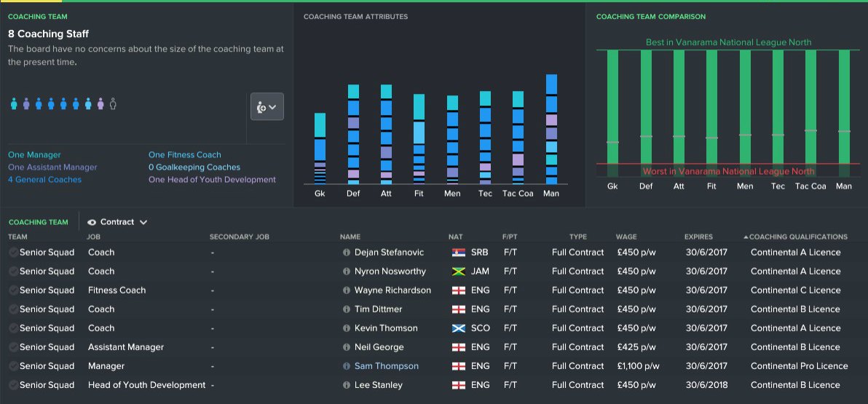Click the Serbian flag for Dejan Stefanovic
868x404 pixels.
pos(459,253)
